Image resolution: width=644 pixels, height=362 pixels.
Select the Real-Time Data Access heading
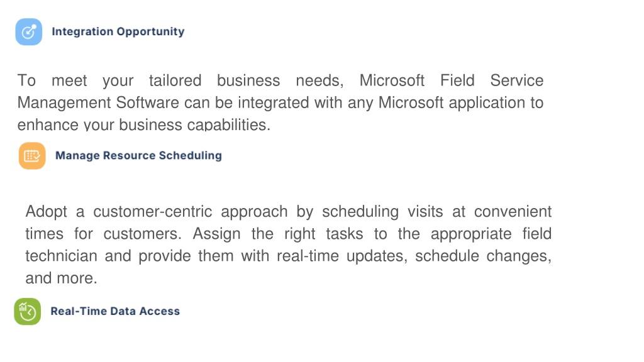pos(115,311)
